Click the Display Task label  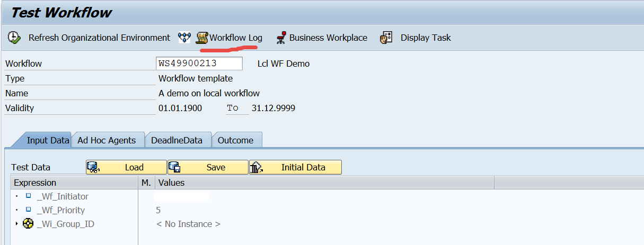426,38
